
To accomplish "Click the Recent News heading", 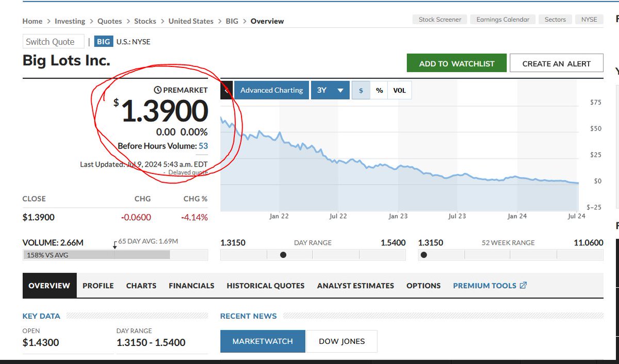I will [x=249, y=316].
